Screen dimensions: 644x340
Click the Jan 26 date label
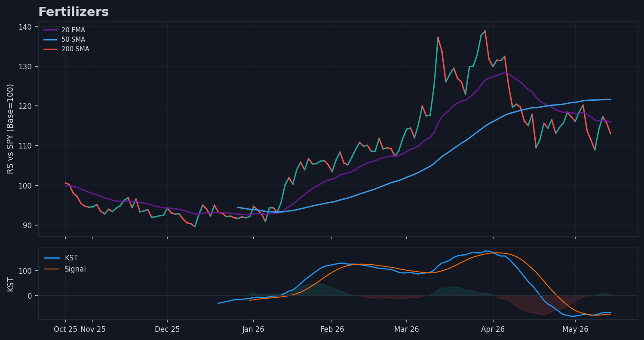point(254,329)
